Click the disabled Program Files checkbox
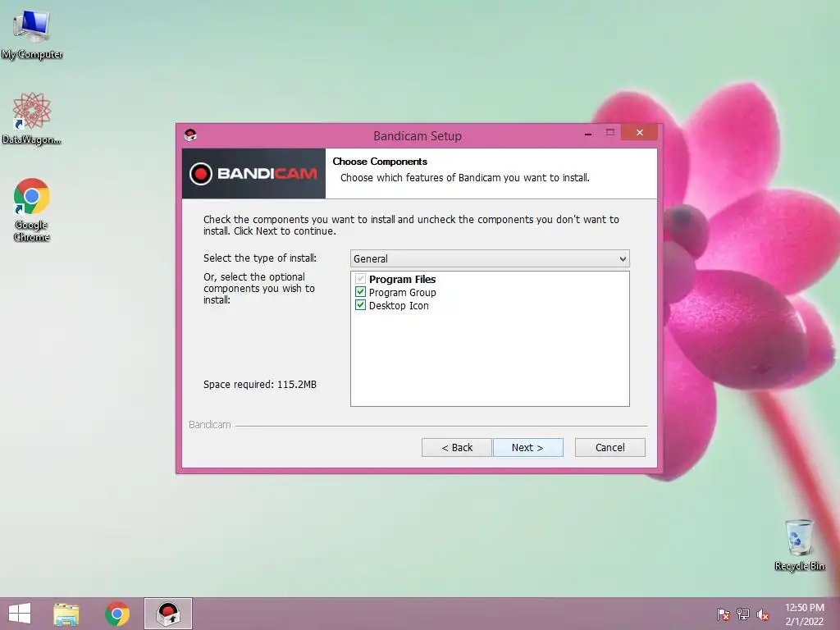This screenshot has height=630, width=840. pos(361,279)
